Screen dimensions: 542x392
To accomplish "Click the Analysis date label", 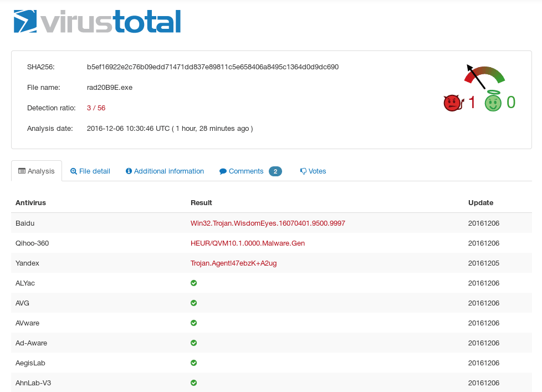I will [x=50, y=129].
